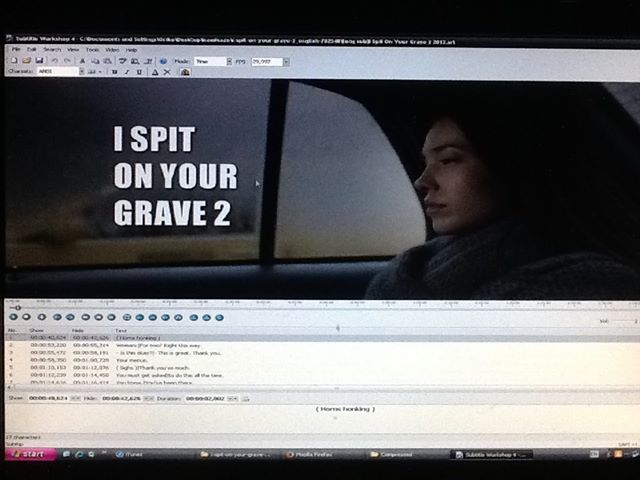Screen dimensions: 640x480
Task: Open the Video menu
Action: (112, 49)
